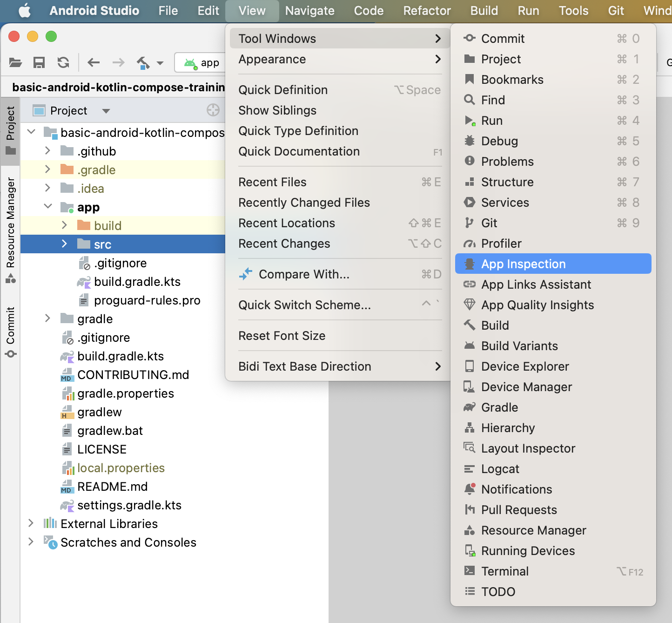Click the Save All toolbar icon
The height and width of the screenshot is (623, 672).
tap(39, 62)
